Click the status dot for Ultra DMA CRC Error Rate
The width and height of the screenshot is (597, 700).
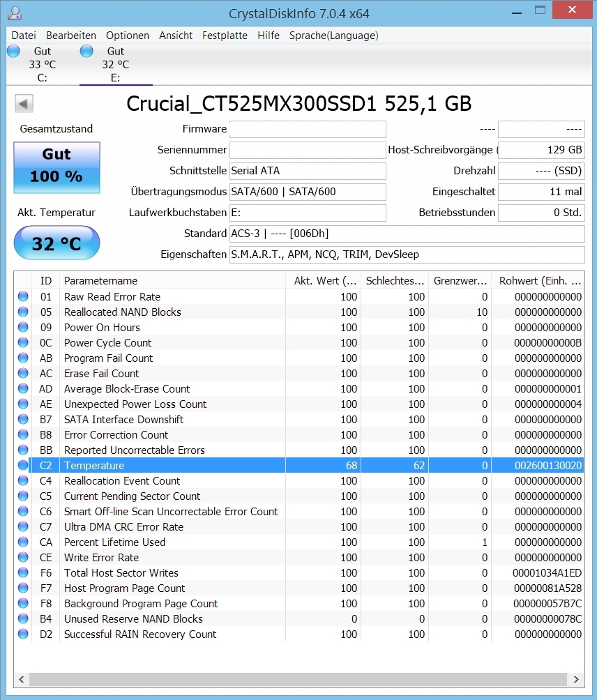pos(23,526)
